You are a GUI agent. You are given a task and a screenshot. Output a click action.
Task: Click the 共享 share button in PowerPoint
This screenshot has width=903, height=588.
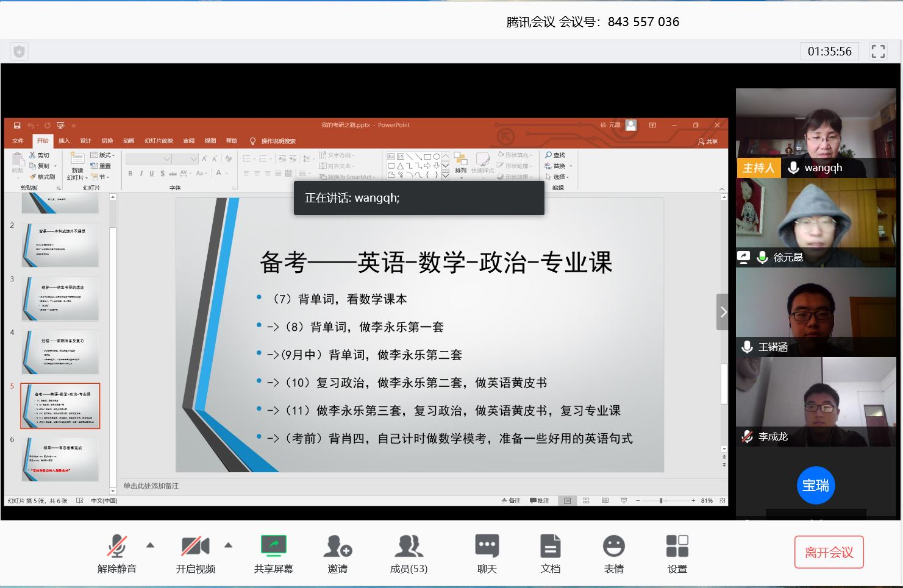click(x=708, y=141)
